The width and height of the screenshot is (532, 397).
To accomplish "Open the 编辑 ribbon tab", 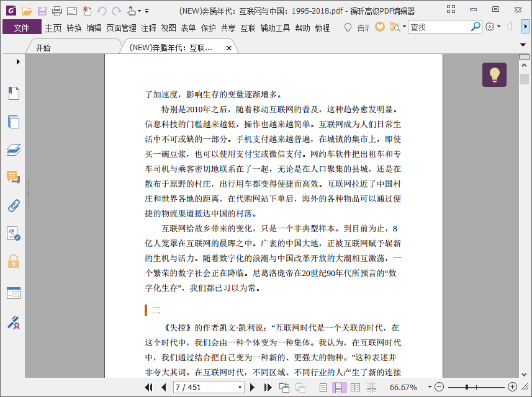I will (94, 28).
